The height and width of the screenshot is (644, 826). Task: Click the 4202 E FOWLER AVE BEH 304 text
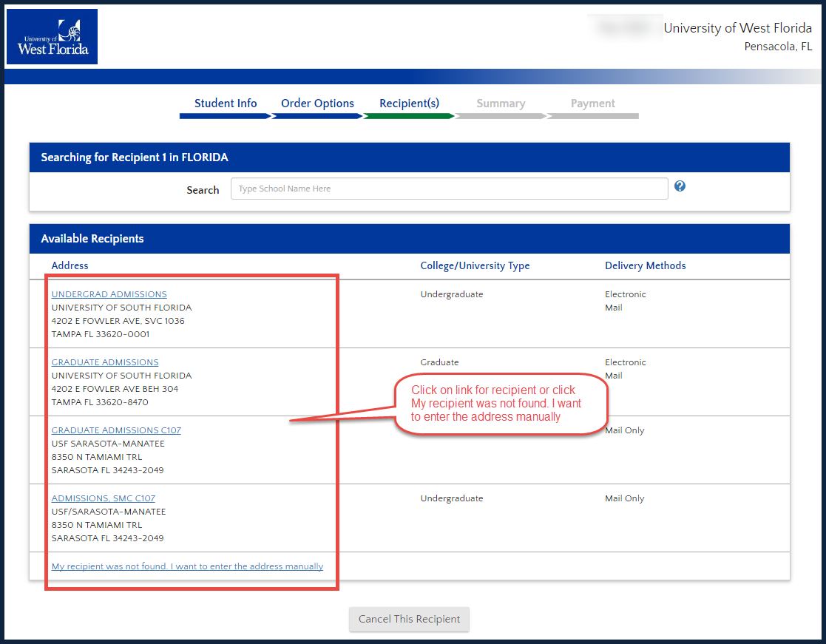115,389
